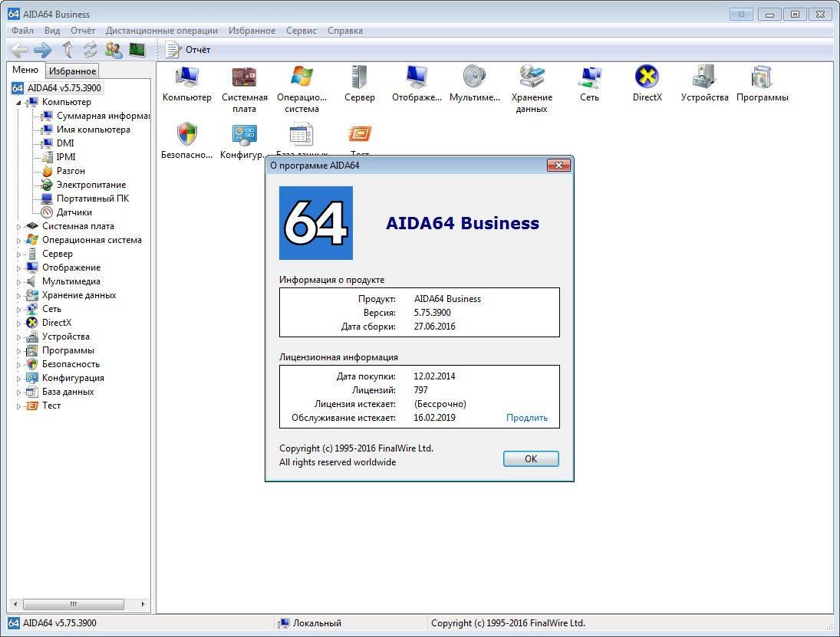Viewport: 840px width, 637px height.
Task: Open the Конфигурация icon in main pane
Action: [244, 140]
